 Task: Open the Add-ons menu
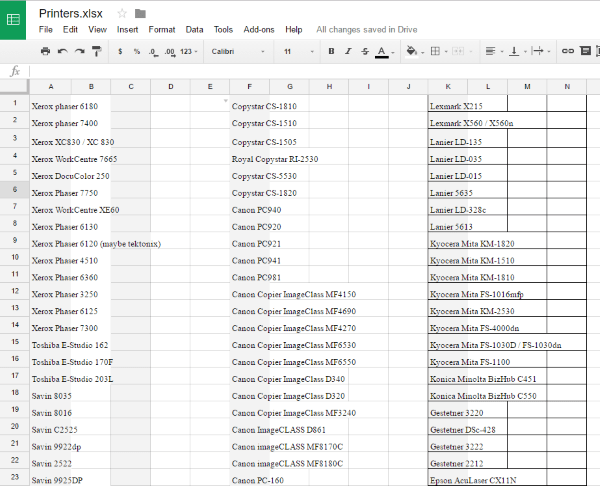259,30
